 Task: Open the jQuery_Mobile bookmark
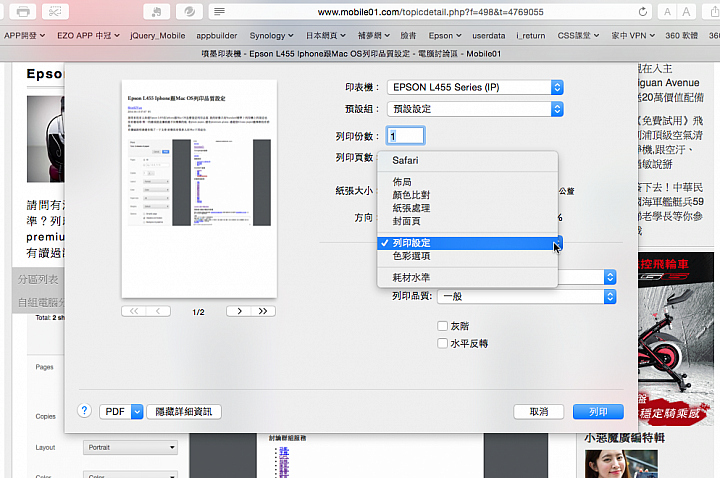[158, 35]
